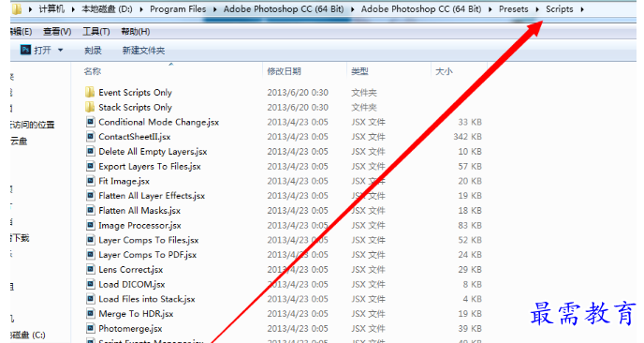644x343 pixels.
Task: Click the Layer Comps To Files.jsx file icon
Action: tap(91, 240)
